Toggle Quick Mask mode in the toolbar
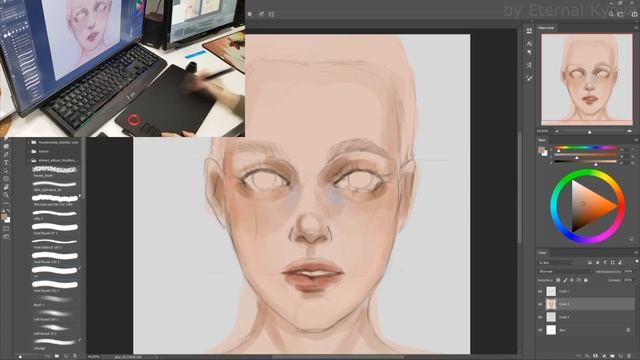This screenshot has height=360, width=640. pos(6,229)
